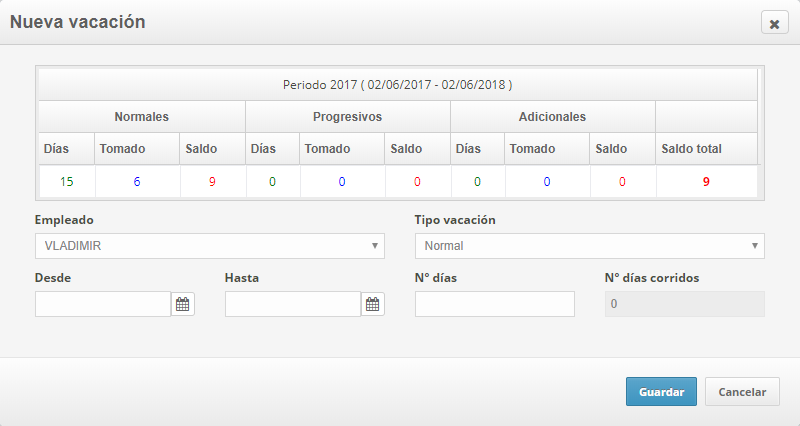The height and width of the screenshot is (426, 800).
Task: Open the Desde date picker calendar icon
Action: [x=183, y=304]
